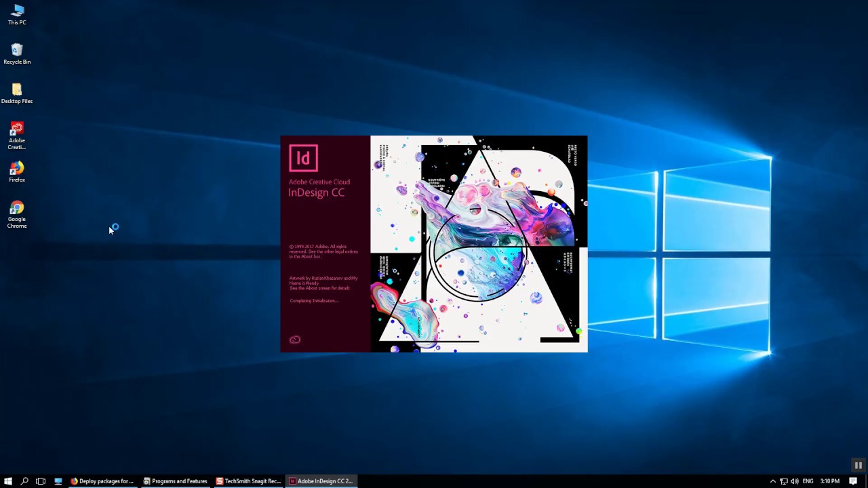
Task: Select the Firefox desktop shortcut
Action: (x=17, y=172)
